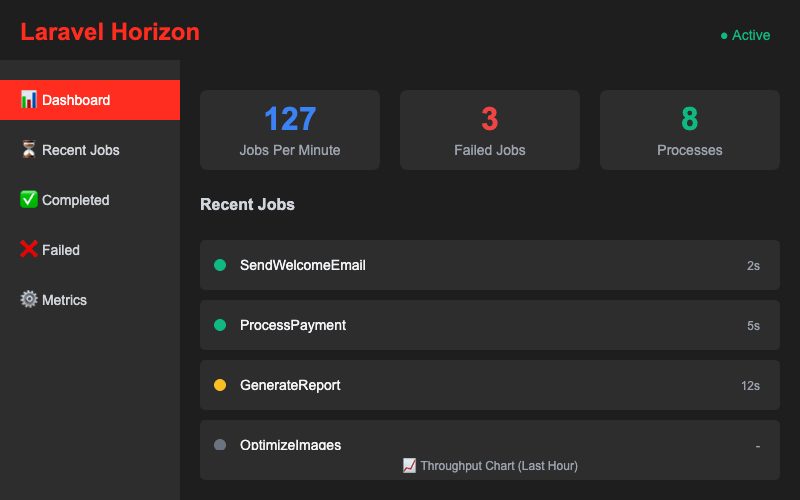This screenshot has height=500, width=800.
Task: Click the 12s duration of GenerateReport
Action: click(x=750, y=386)
